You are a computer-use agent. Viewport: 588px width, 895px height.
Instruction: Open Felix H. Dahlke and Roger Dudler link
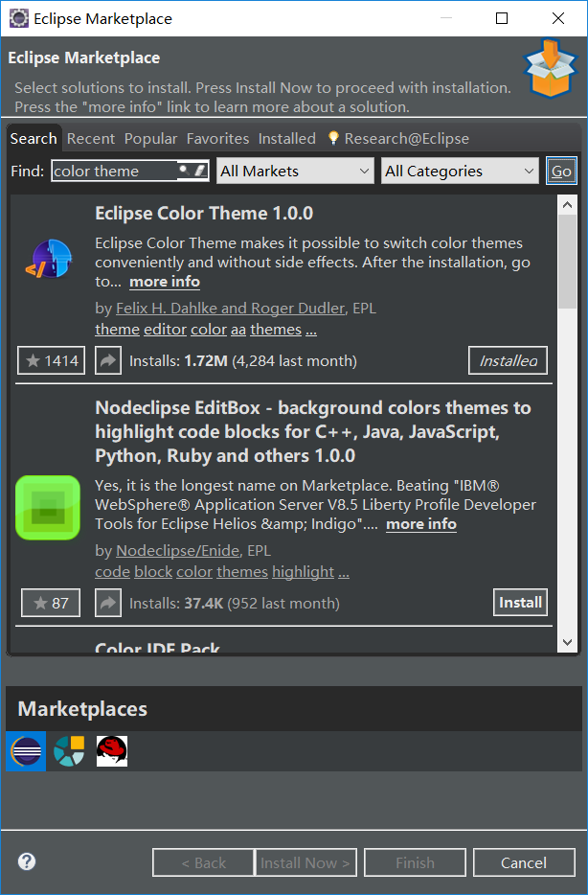(231, 309)
